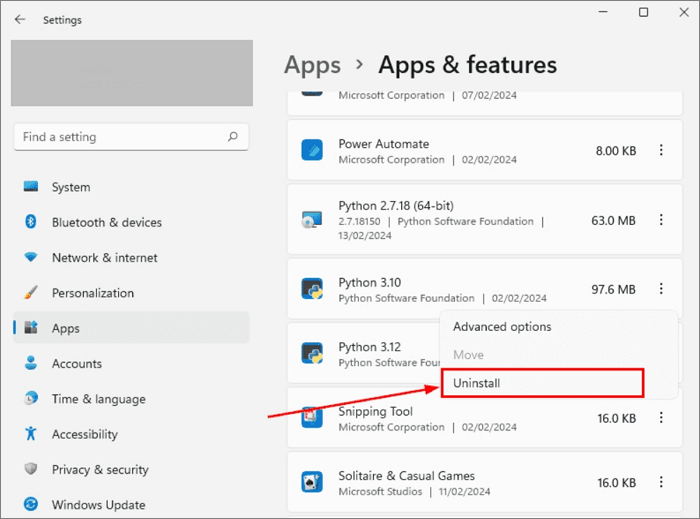The width and height of the screenshot is (700, 519).
Task: Go to Network & internet settings
Action: [x=106, y=258]
